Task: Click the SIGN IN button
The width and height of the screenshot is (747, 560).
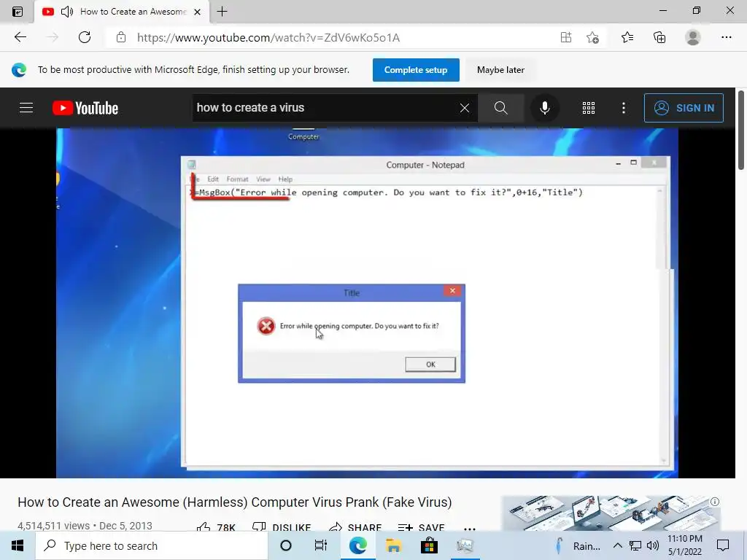Action: [684, 108]
